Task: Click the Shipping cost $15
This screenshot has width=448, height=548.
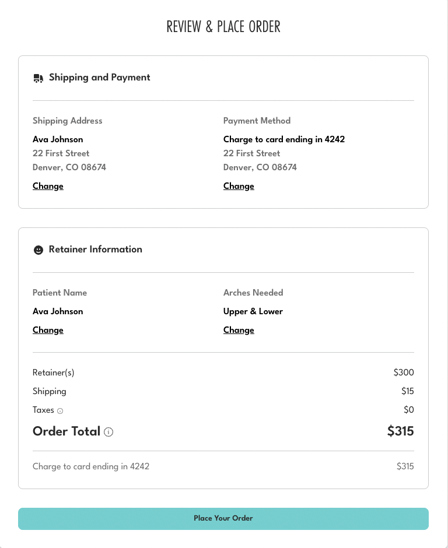Action: coord(407,391)
